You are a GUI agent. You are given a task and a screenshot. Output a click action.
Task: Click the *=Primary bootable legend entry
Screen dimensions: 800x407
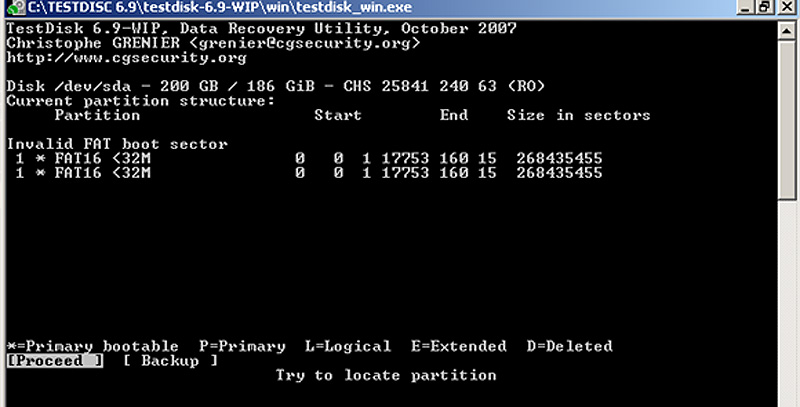93,347
